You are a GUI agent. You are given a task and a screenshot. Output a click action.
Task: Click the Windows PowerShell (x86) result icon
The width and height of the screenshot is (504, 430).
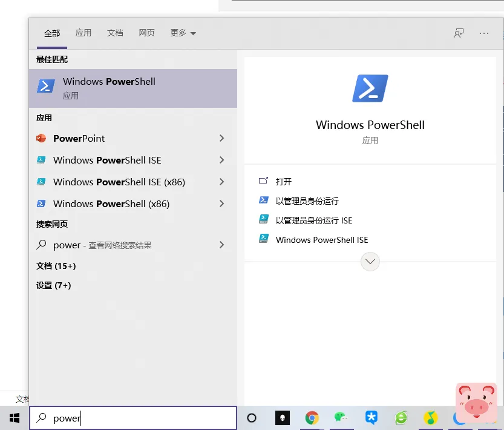click(41, 203)
